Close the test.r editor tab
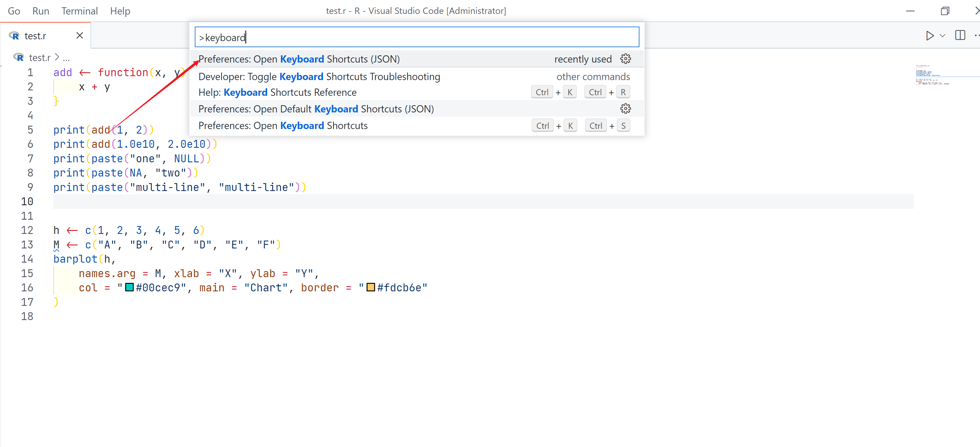The image size is (980, 447). coord(80,36)
